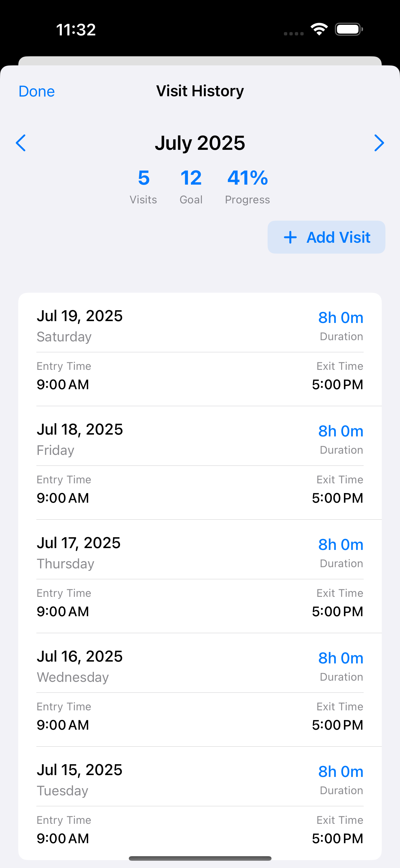
Task: Tap the July 2025 month title
Action: coord(200,143)
